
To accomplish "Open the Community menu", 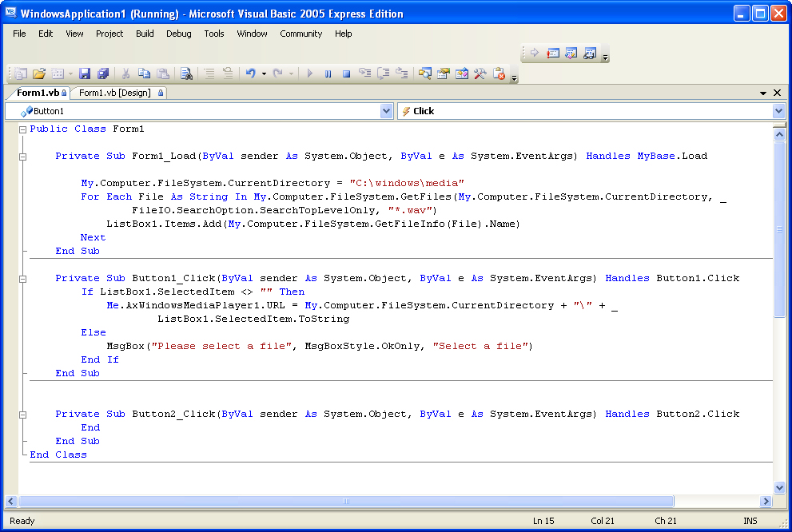I will pos(301,34).
